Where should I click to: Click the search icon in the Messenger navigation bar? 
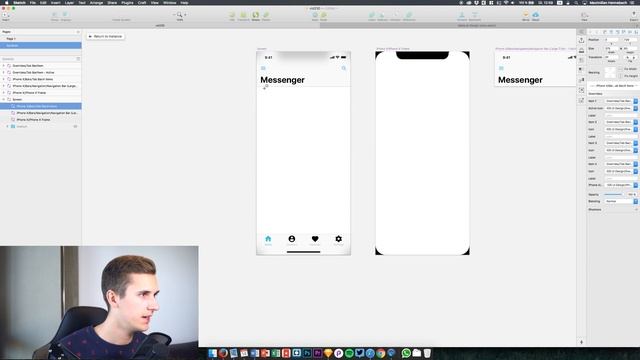(x=344, y=68)
